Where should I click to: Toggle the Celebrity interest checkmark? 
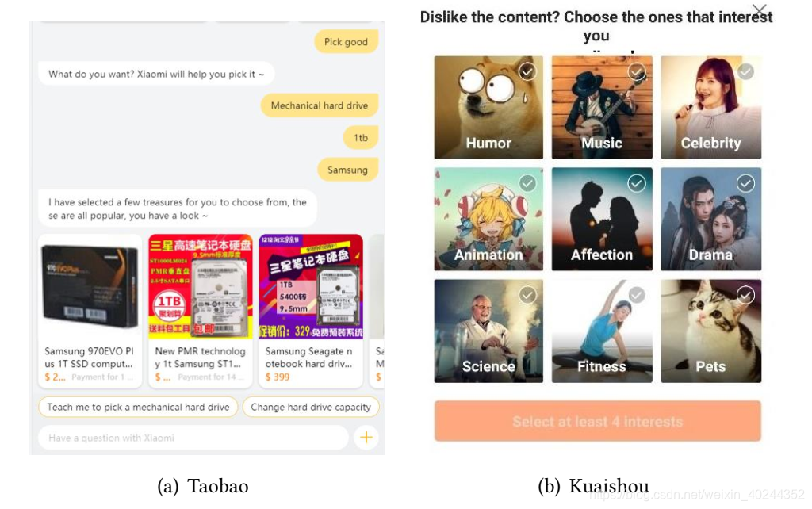coord(745,71)
